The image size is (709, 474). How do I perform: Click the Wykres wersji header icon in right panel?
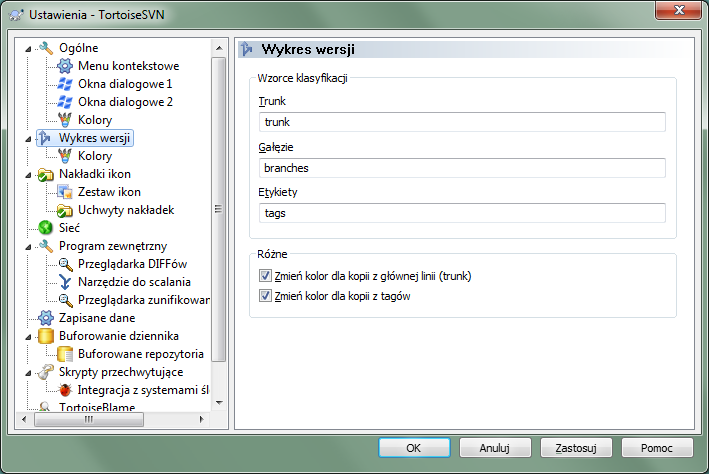point(247,49)
